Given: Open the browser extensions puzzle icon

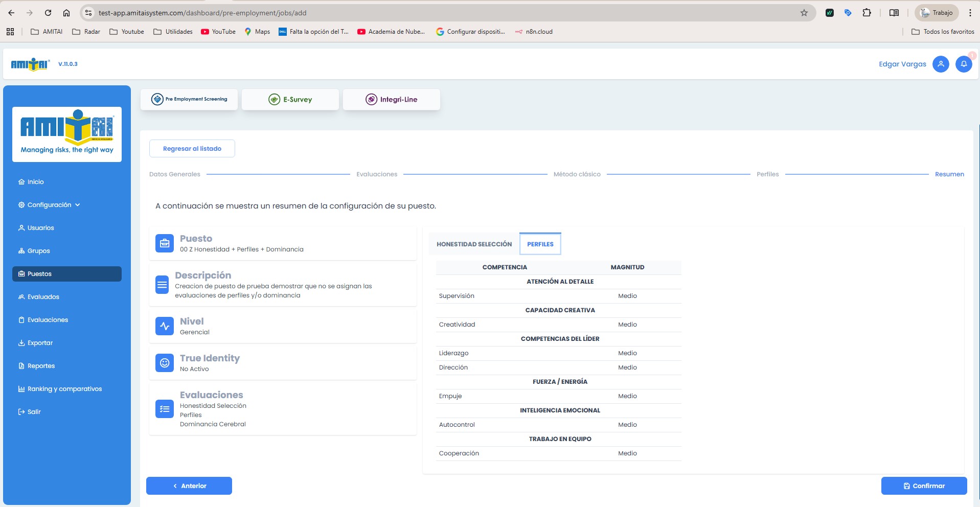Looking at the screenshot, I should pos(867,13).
